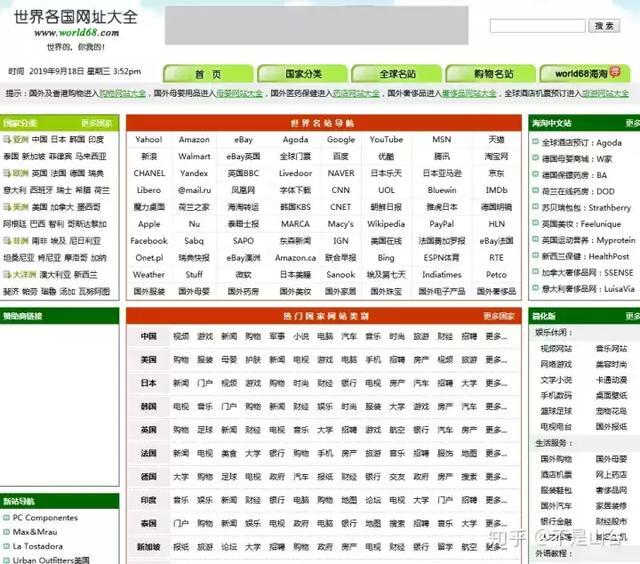The width and height of the screenshot is (640, 564).
Task: Click the search input field
Action: pos(537,26)
